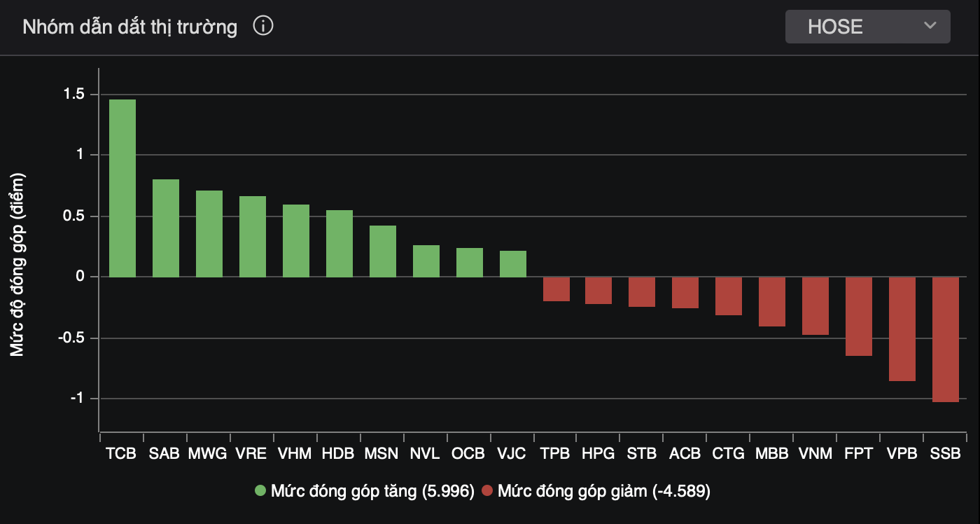The width and height of the screenshot is (980, 524).
Task: Click the TCB ticker label on axis
Action: pyautogui.click(x=121, y=453)
